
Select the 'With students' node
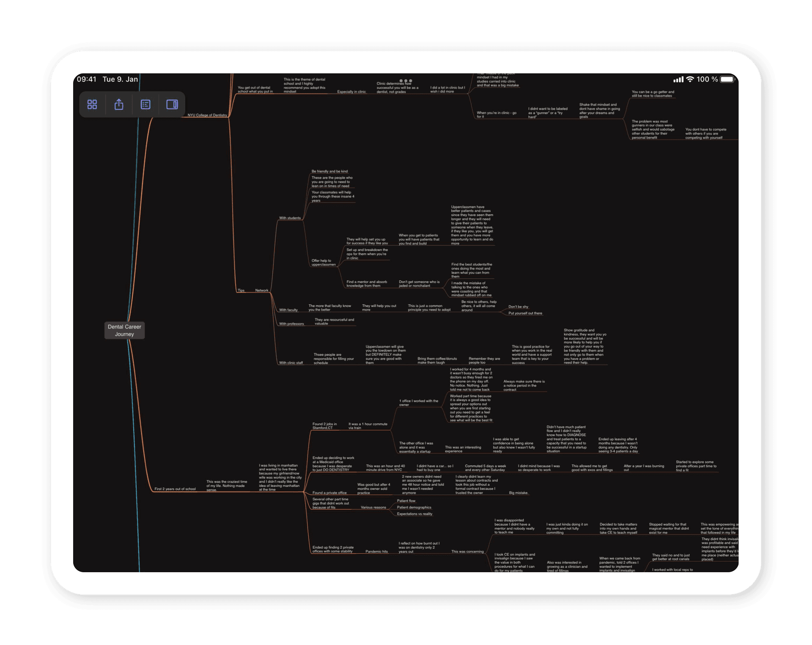pos(289,218)
